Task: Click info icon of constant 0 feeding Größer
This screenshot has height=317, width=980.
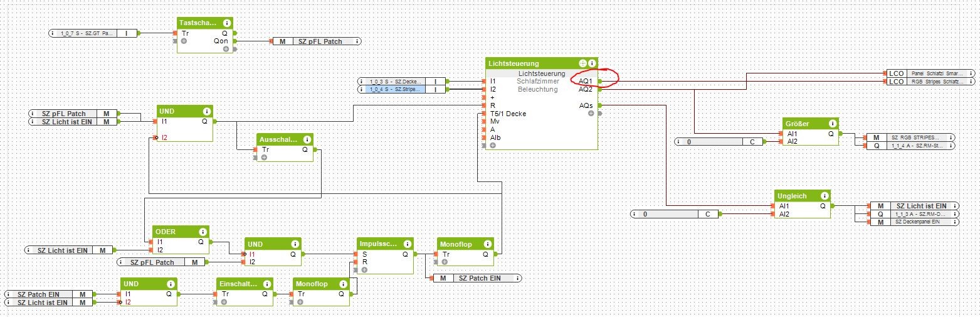Action: click(680, 142)
